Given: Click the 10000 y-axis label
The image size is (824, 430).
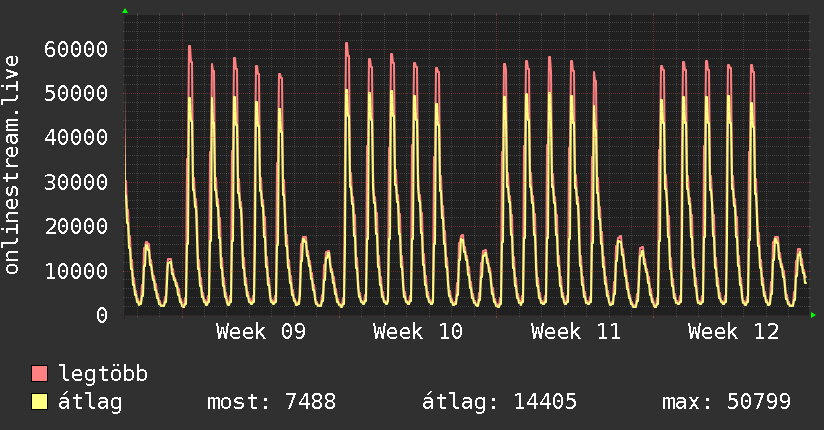Looking at the screenshot, I should point(76,271).
